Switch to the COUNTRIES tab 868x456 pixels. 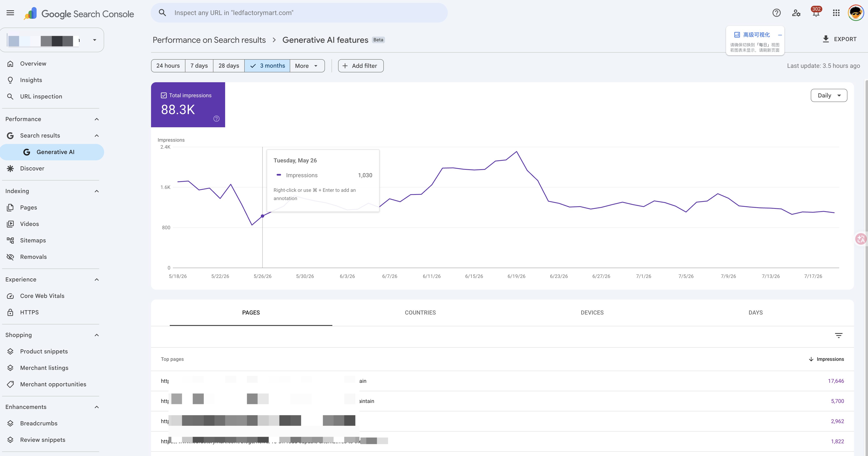[420, 313]
